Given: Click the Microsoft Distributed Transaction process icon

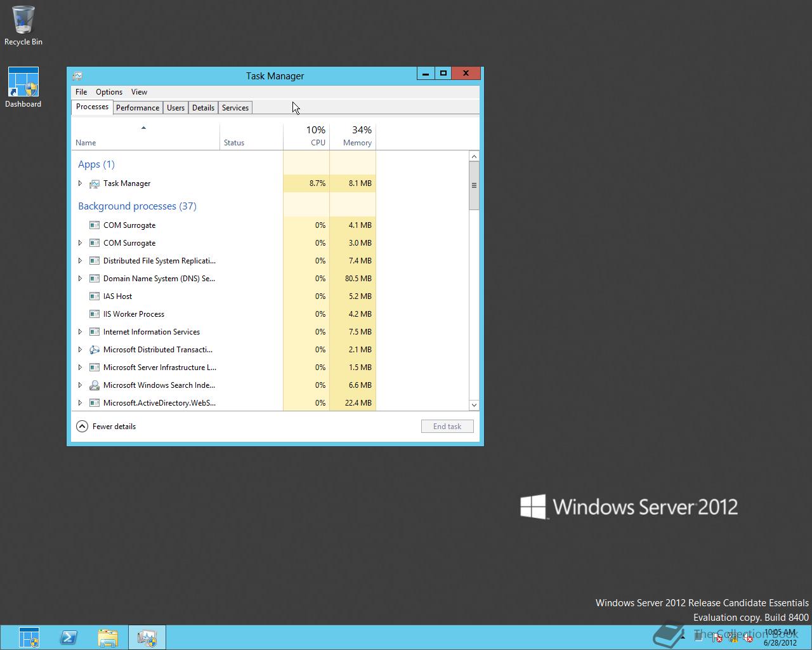Looking at the screenshot, I should pos(95,350).
